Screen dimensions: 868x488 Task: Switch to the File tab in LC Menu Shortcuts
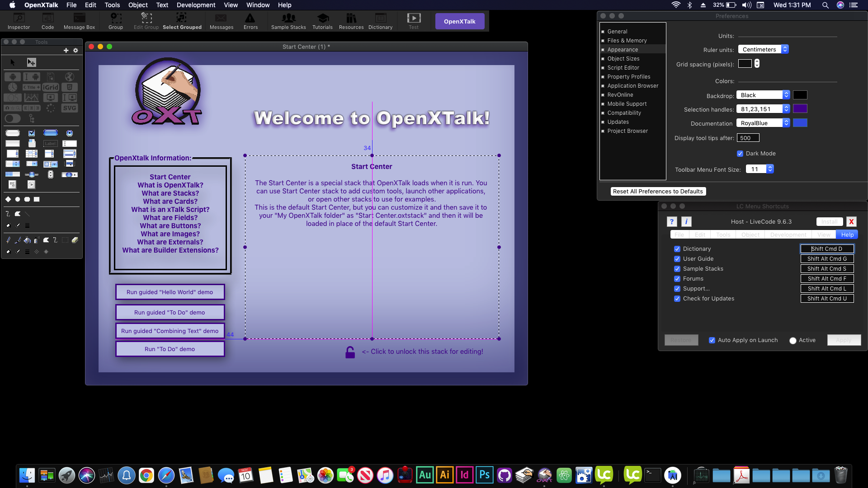[x=679, y=235]
